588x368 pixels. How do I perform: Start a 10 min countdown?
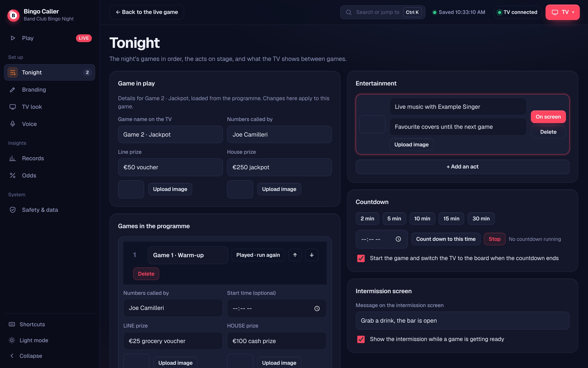click(x=422, y=219)
